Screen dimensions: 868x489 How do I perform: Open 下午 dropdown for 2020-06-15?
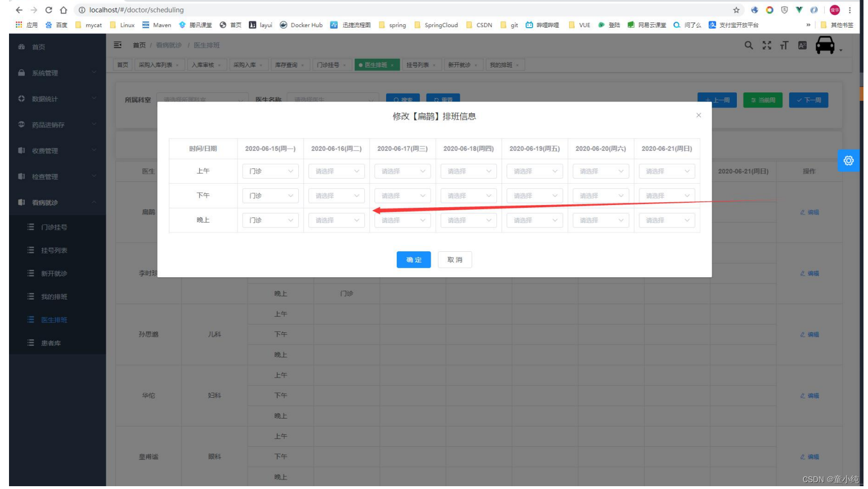tap(271, 195)
